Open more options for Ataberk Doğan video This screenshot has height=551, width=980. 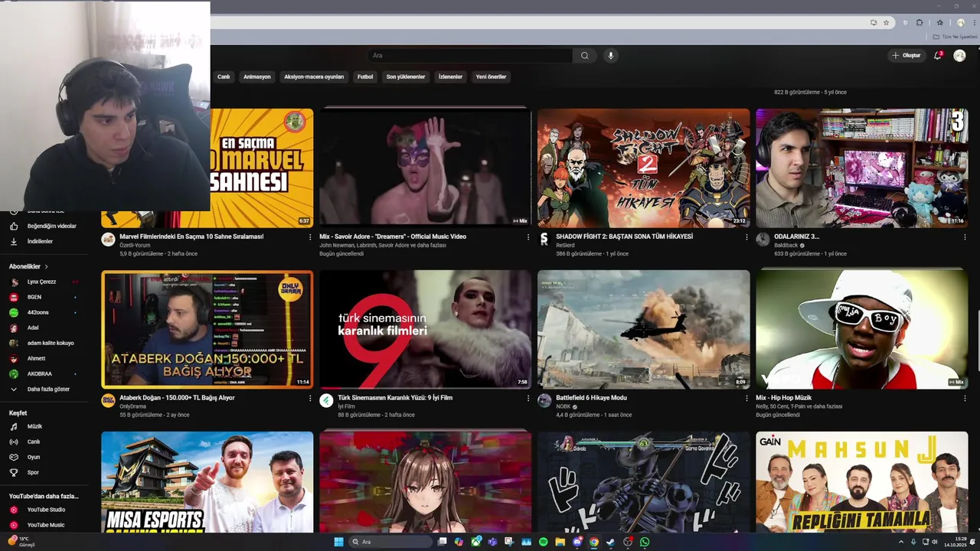pos(310,399)
